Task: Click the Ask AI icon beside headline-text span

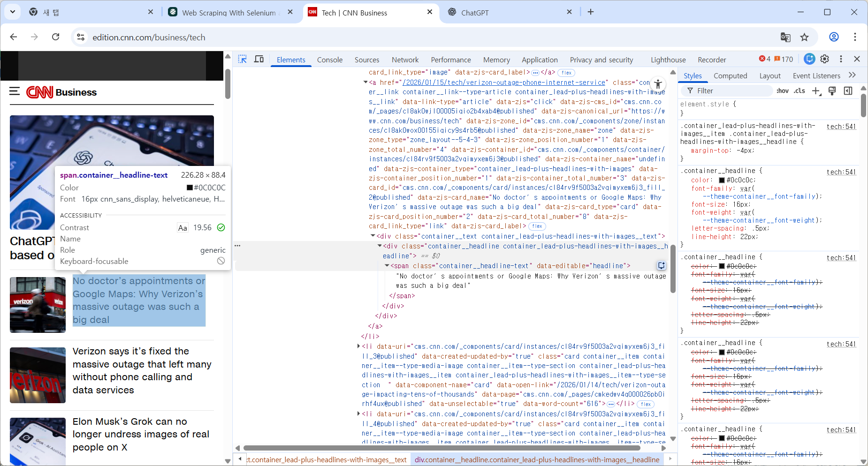Action: pyautogui.click(x=662, y=266)
